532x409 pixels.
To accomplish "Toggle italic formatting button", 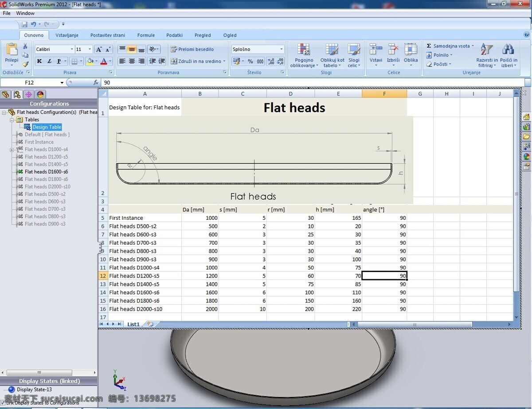I will coord(49,61).
